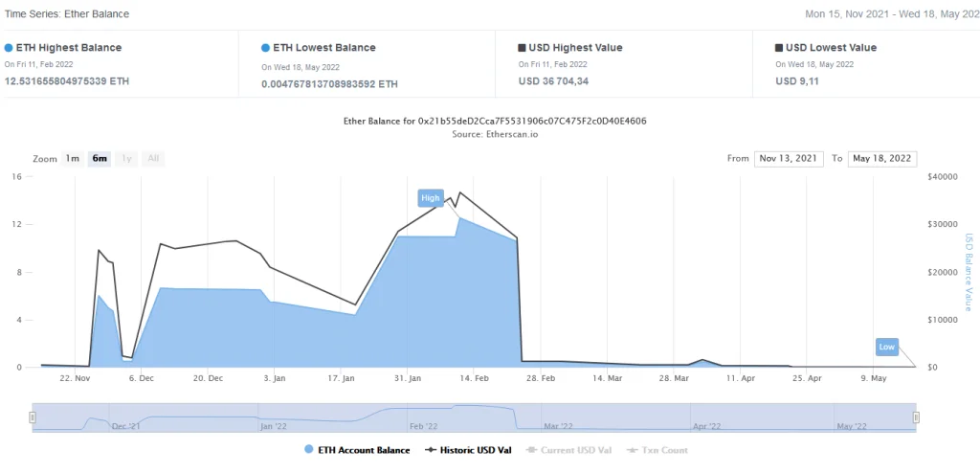Click the Source: Etherscan.io subtitle
Image resolution: width=980 pixels, height=473 pixels.
point(495,134)
